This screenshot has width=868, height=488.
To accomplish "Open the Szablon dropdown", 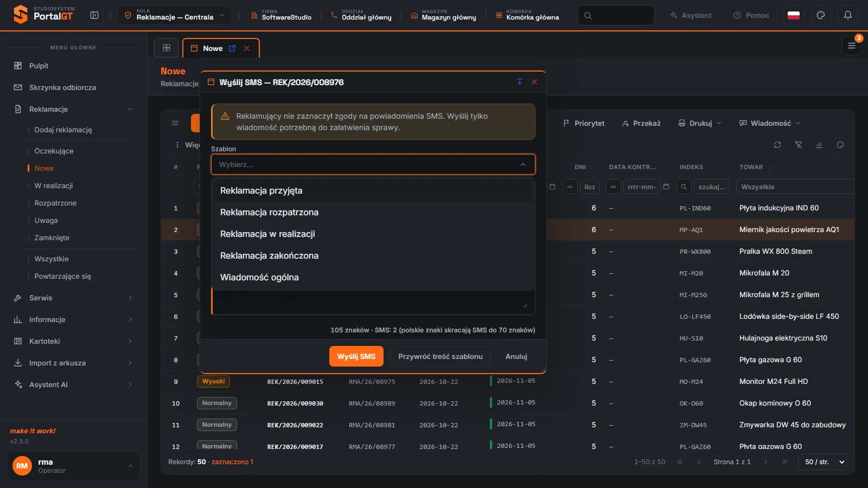I will click(x=373, y=164).
